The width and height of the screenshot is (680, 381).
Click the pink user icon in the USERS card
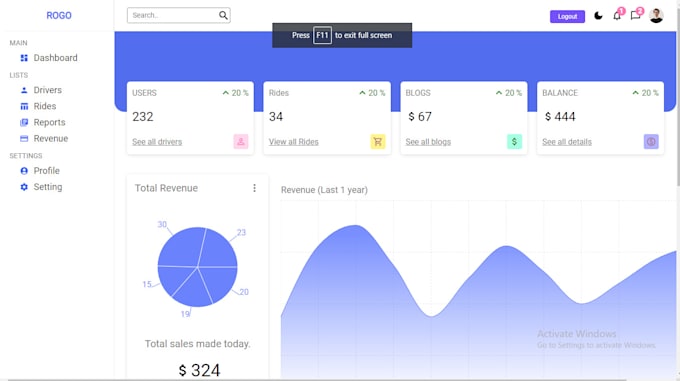pos(241,142)
